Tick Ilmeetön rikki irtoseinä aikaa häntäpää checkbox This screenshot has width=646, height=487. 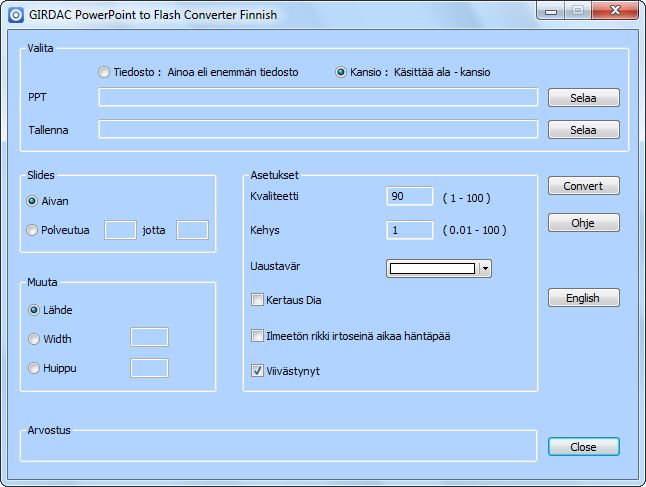coord(257,336)
